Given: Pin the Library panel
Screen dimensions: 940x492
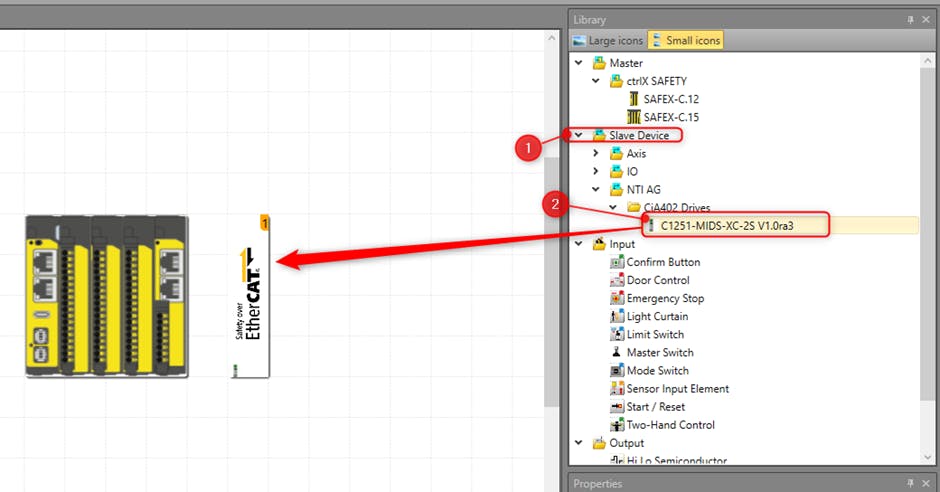Looking at the screenshot, I should coord(910,20).
